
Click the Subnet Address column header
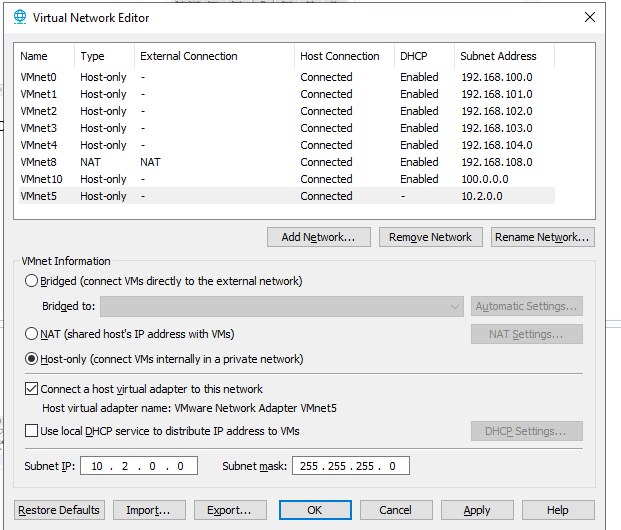click(x=505, y=56)
